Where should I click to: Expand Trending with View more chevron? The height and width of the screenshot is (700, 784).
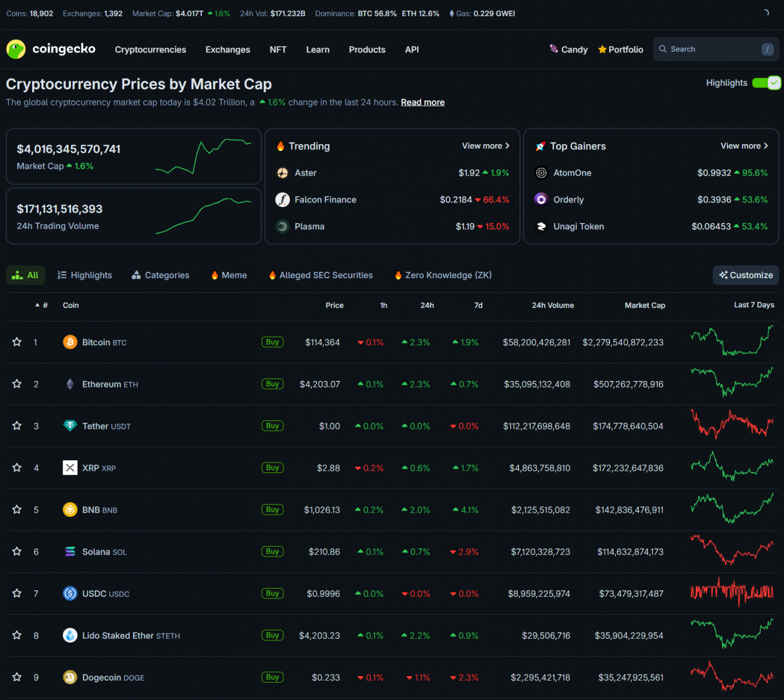pos(506,146)
